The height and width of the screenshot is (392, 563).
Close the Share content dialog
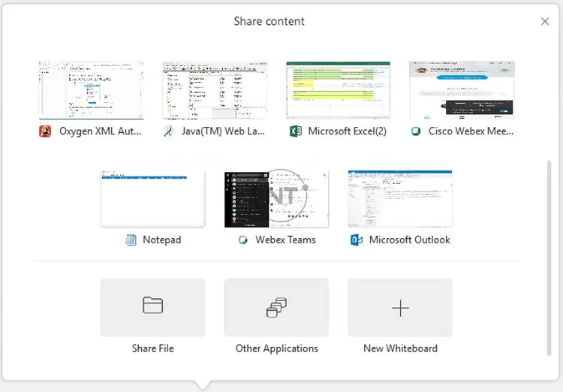(545, 22)
